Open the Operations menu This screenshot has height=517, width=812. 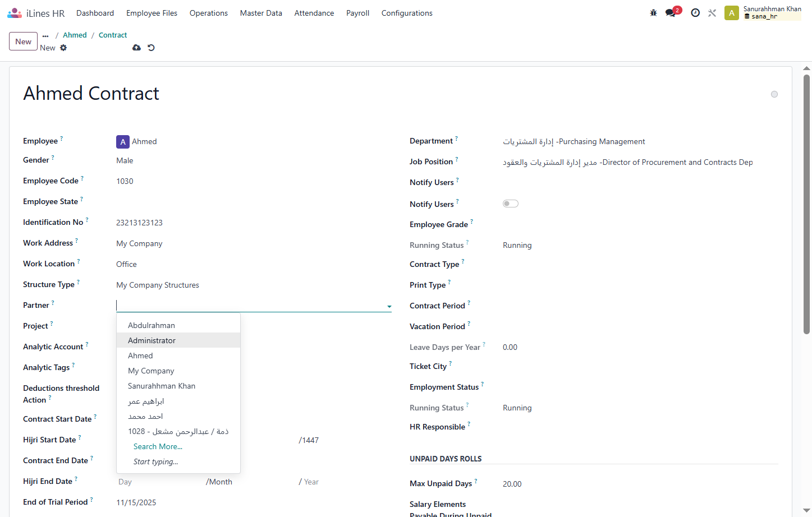tap(209, 13)
